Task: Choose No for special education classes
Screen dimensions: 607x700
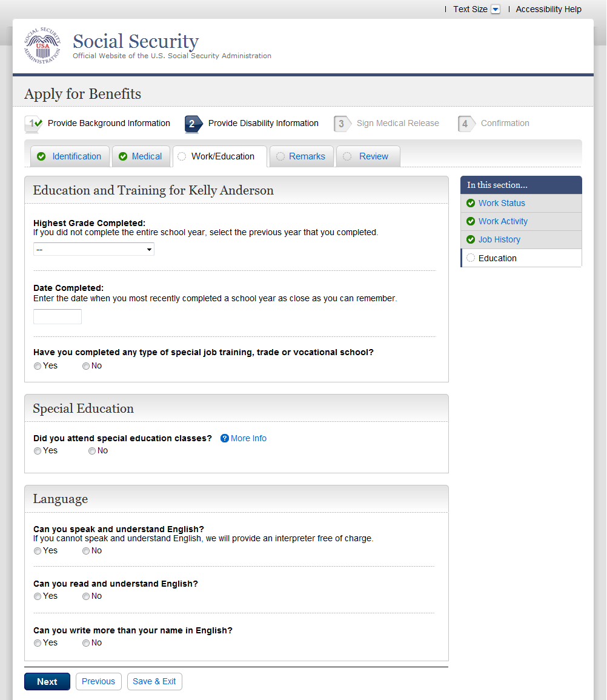Action: pyautogui.click(x=92, y=451)
